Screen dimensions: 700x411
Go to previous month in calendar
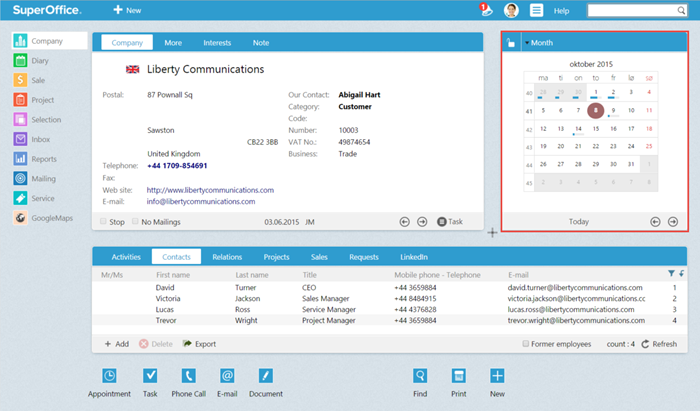[655, 222]
